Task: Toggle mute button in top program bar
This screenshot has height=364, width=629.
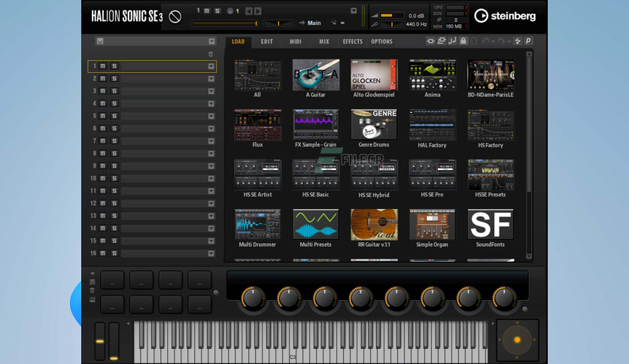Action: [x=207, y=11]
